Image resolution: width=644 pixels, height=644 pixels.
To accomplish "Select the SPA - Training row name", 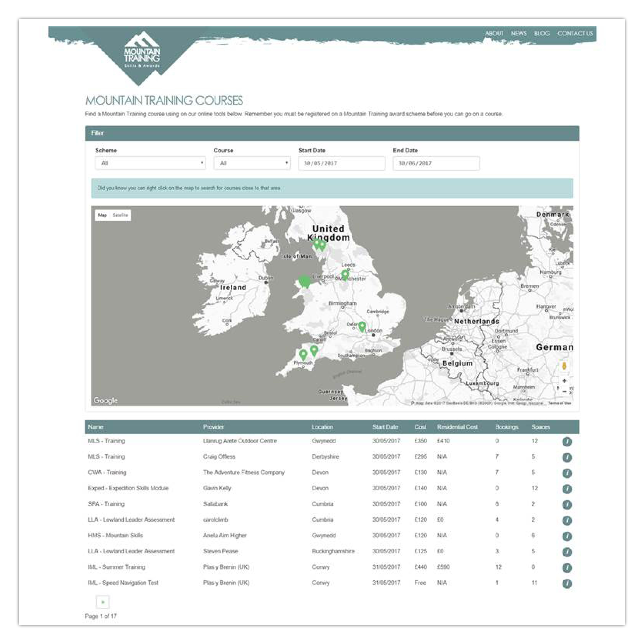I will (106, 504).
